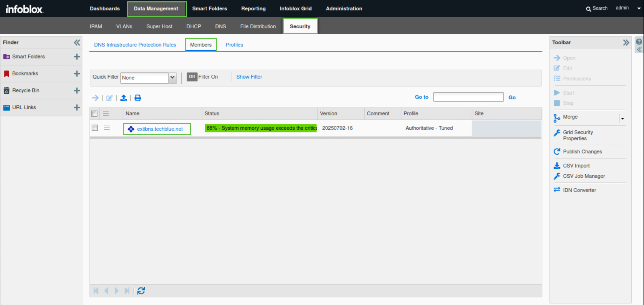Viewport: 644px width, 305px height.
Task: Expand the Smart Folders plus button
Action: click(77, 57)
